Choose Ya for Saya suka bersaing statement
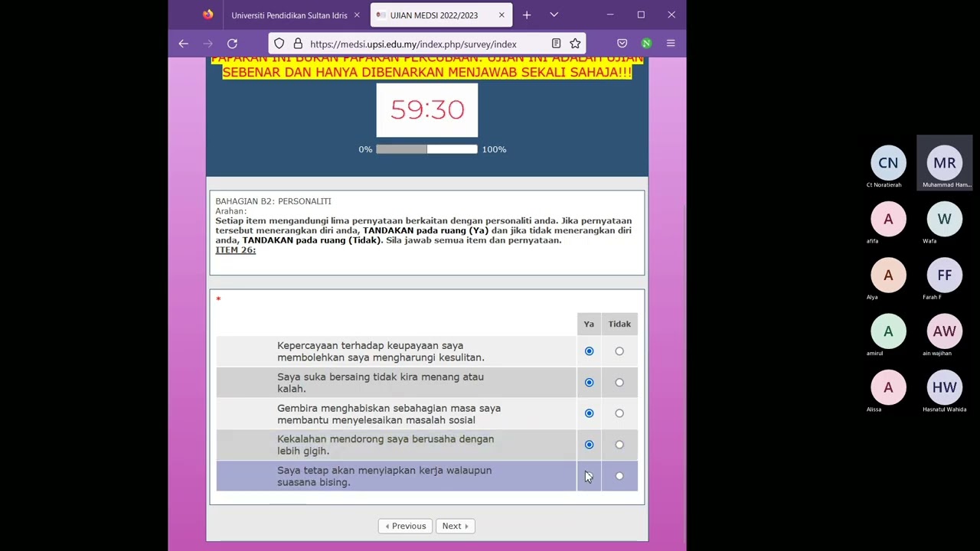Image resolution: width=980 pixels, height=551 pixels. [589, 383]
